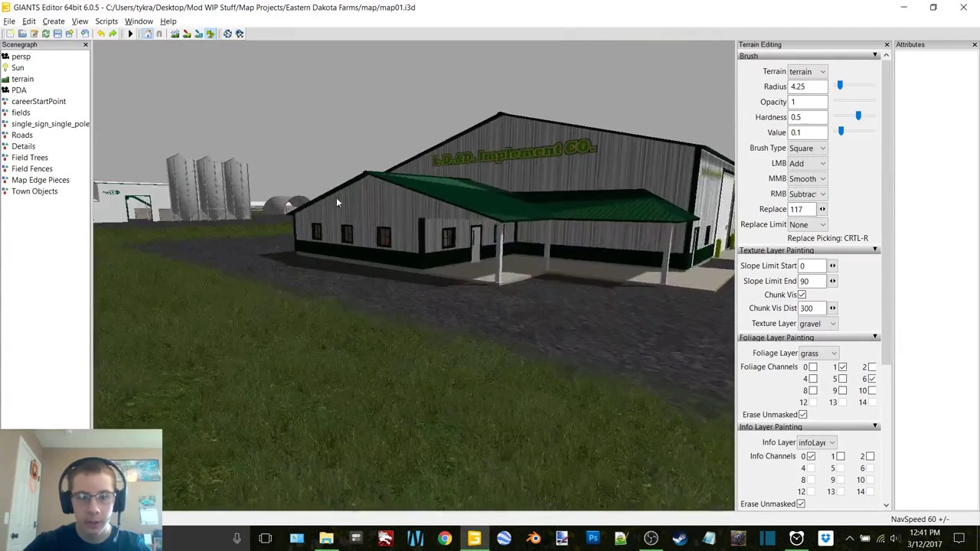Select Map Edge Pieces in Scenegraph
The width and height of the screenshot is (980, 551).
40,180
